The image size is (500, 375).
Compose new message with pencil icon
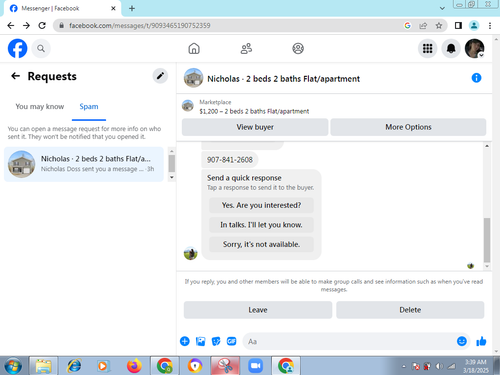point(160,76)
